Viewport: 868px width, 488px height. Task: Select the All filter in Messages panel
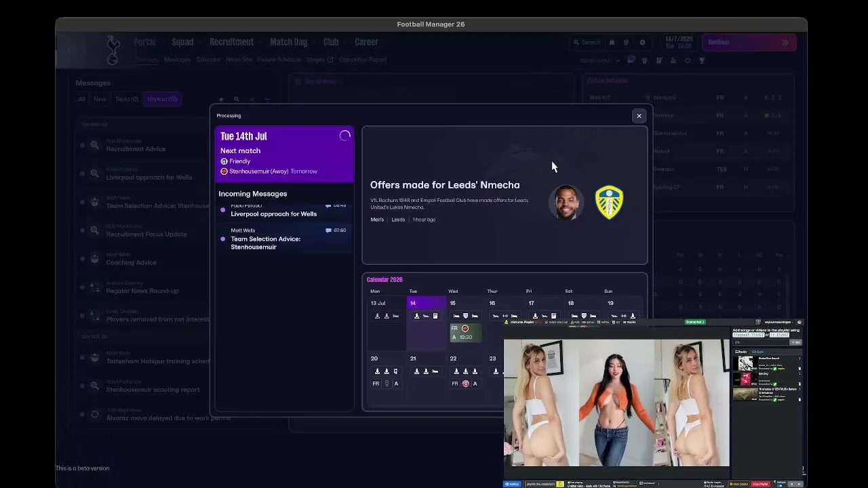(x=81, y=99)
